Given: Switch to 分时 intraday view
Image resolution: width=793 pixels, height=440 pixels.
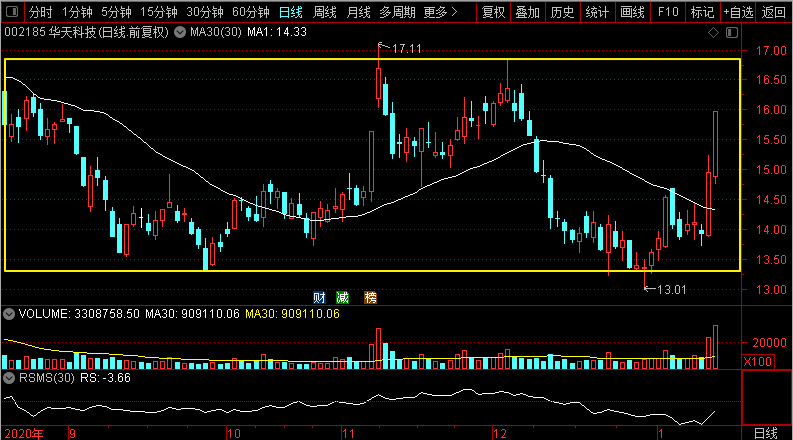Looking at the screenshot, I should coord(40,12).
